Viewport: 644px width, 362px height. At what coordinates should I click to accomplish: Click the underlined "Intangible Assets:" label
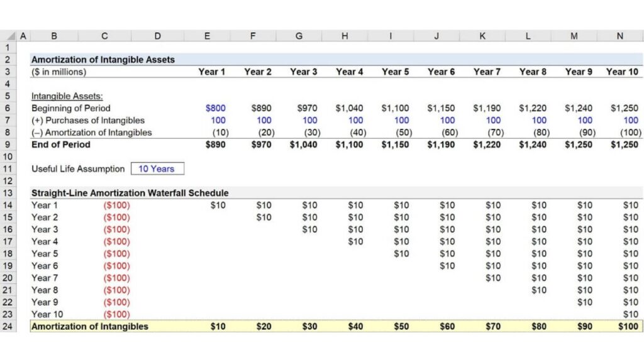pos(67,96)
